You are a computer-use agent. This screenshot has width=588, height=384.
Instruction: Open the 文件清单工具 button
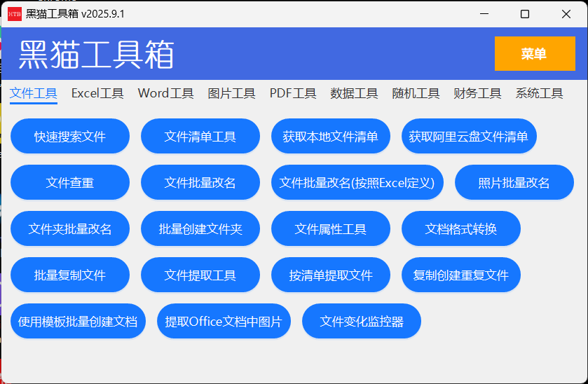pyautogui.click(x=200, y=137)
